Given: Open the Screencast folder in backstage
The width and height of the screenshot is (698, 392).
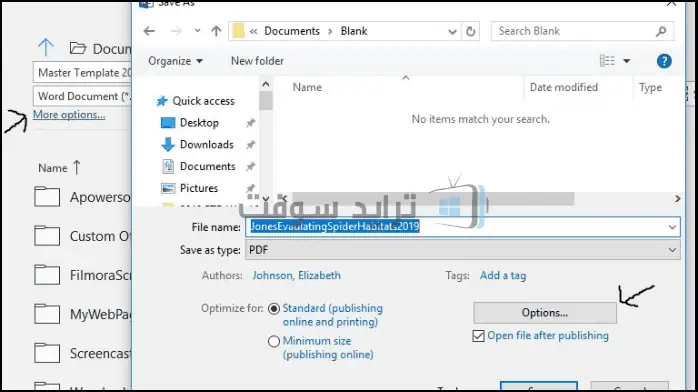Looking at the screenshot, I should 83,353.
